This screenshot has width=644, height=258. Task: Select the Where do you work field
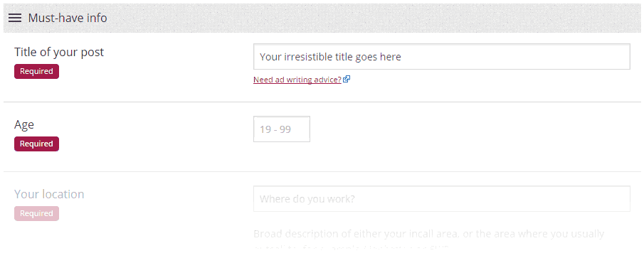pyautogui.click(x=441, y=199)
